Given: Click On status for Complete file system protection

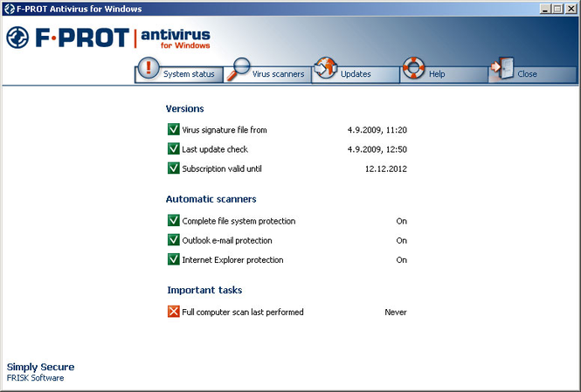Looking at the screenshot, I should [x=402, y=222].
